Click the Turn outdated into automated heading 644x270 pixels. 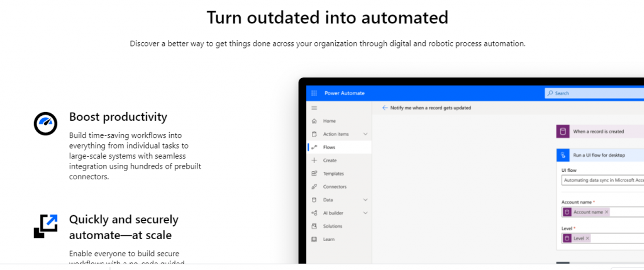[327, 18]
